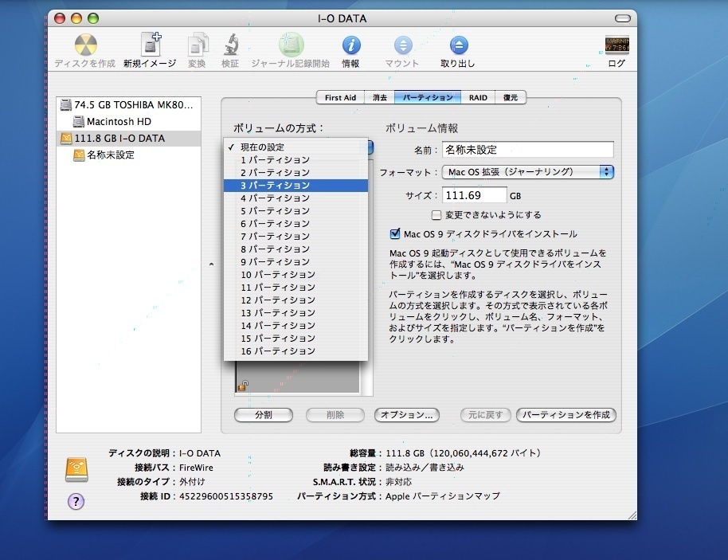Click the gray partition map area
The image size is (728, 560).
pos(297,377)
